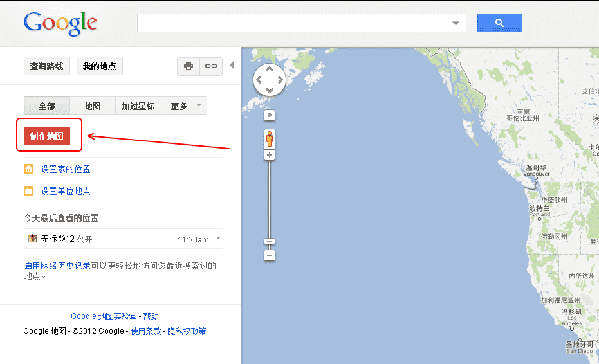Click the print icon
Viewport: 599px width, 364px height.
tap(189, 66)
